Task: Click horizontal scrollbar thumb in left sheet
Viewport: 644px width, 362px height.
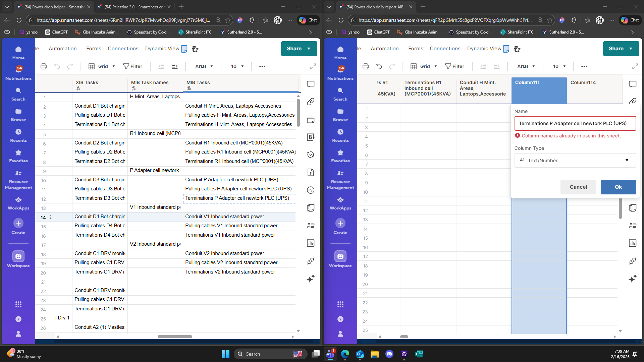Action: 175,337
